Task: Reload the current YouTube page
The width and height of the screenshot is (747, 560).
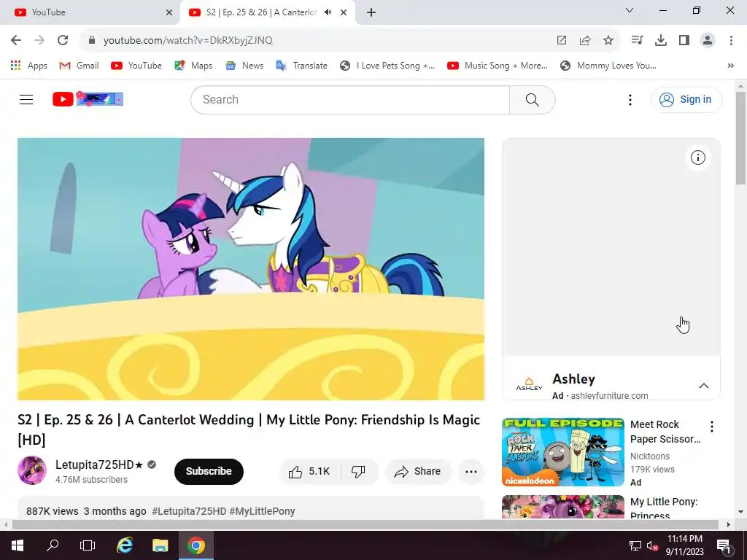Action: coord(63,40)
